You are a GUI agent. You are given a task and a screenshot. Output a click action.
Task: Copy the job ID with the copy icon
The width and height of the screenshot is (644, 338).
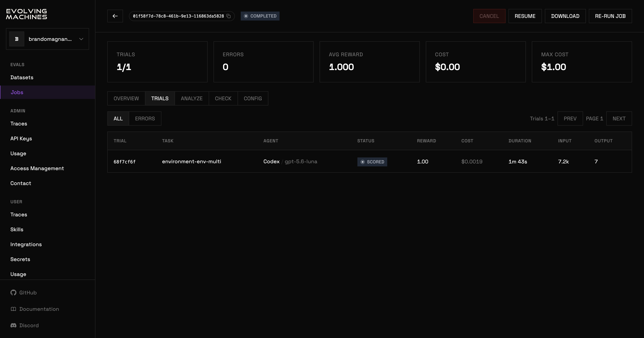point(228,16)
